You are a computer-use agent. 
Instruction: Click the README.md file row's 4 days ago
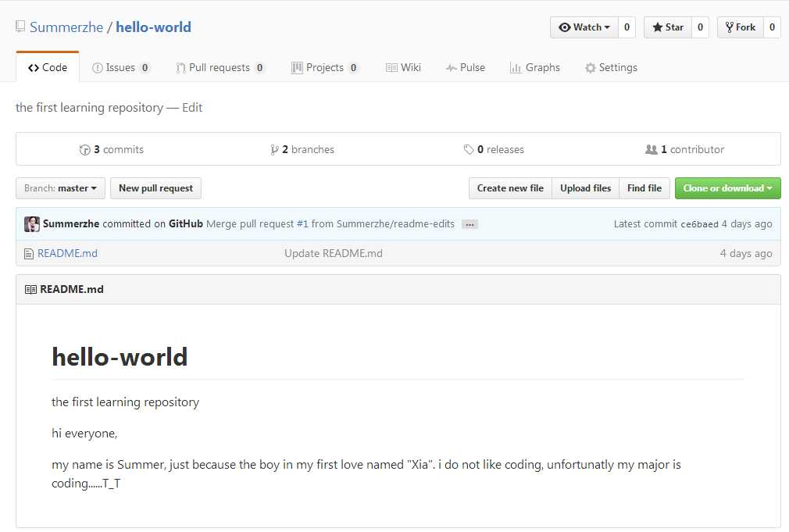point(746,254)
